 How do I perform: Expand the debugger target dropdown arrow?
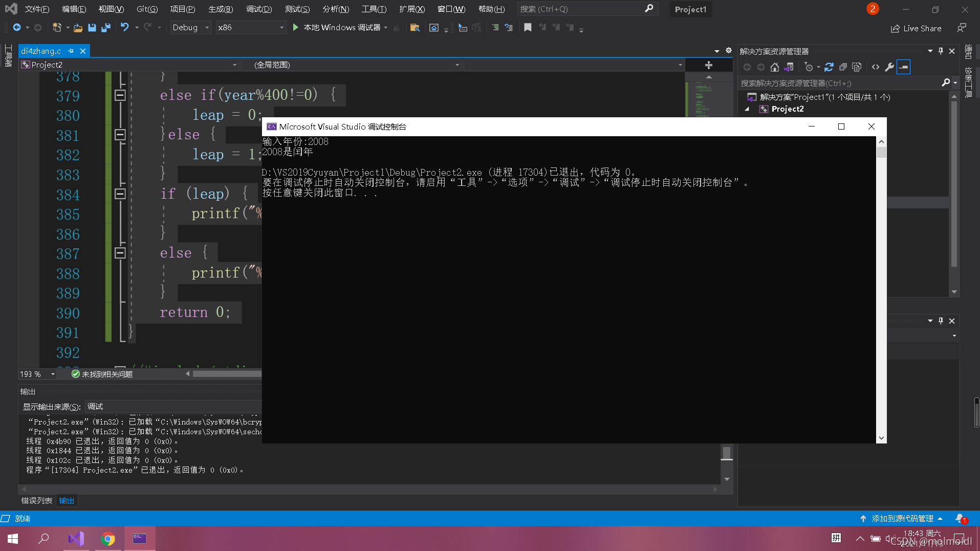tap(386, 28)
